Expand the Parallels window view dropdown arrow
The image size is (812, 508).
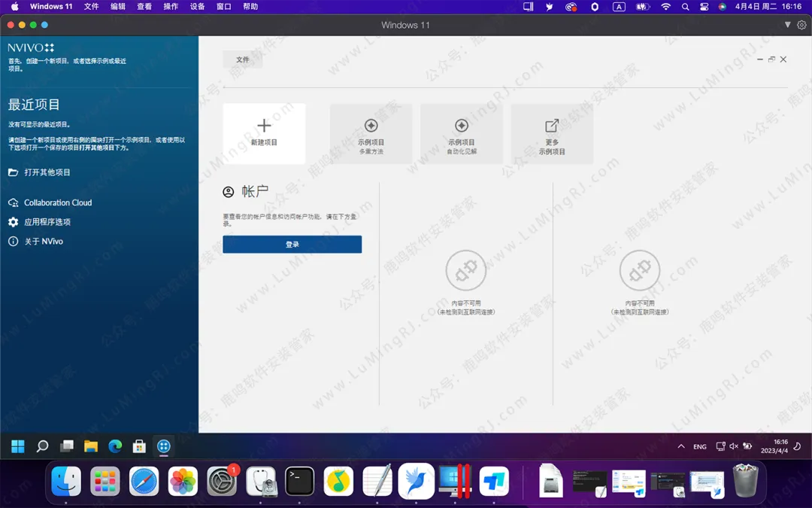pos(788,25)
